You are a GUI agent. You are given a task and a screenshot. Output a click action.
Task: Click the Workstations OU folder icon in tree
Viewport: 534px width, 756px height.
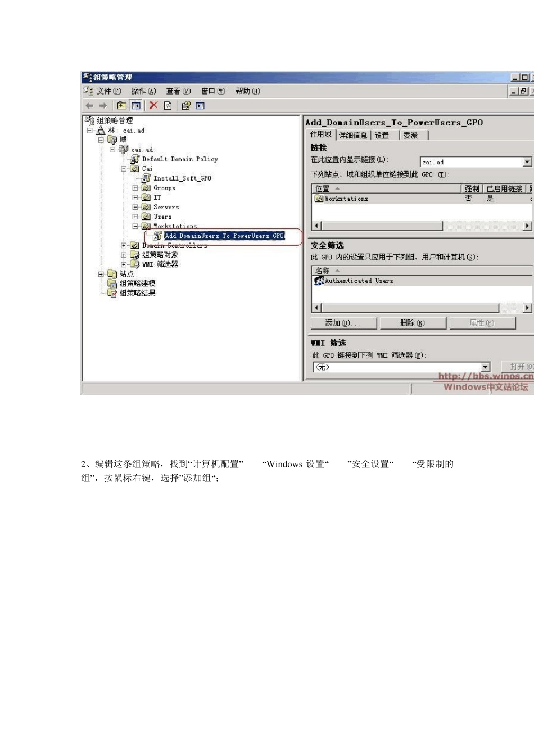[x=146, y=226]
